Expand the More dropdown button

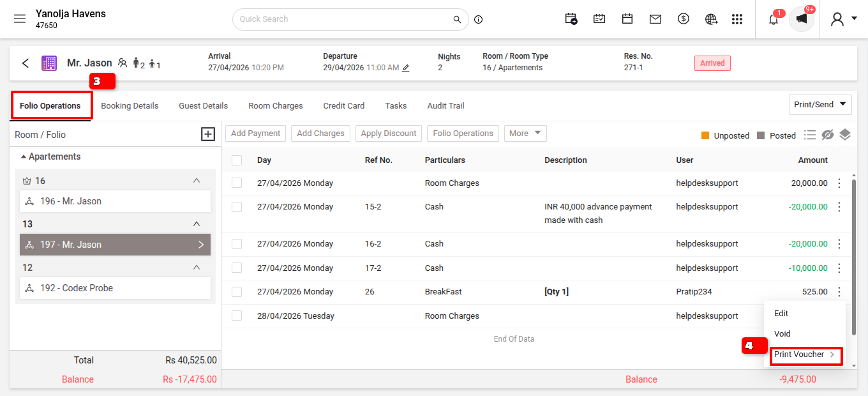pos(525,133)
